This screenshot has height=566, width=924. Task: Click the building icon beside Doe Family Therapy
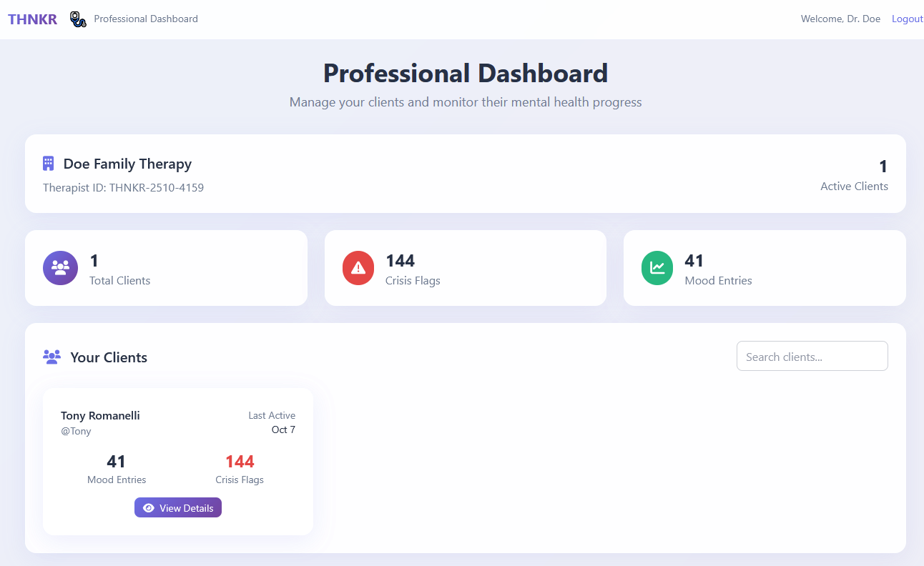coord(49,164)
